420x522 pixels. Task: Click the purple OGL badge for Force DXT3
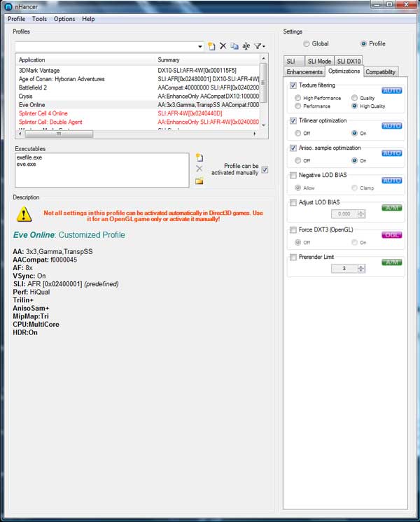click(x=392, y=235)
